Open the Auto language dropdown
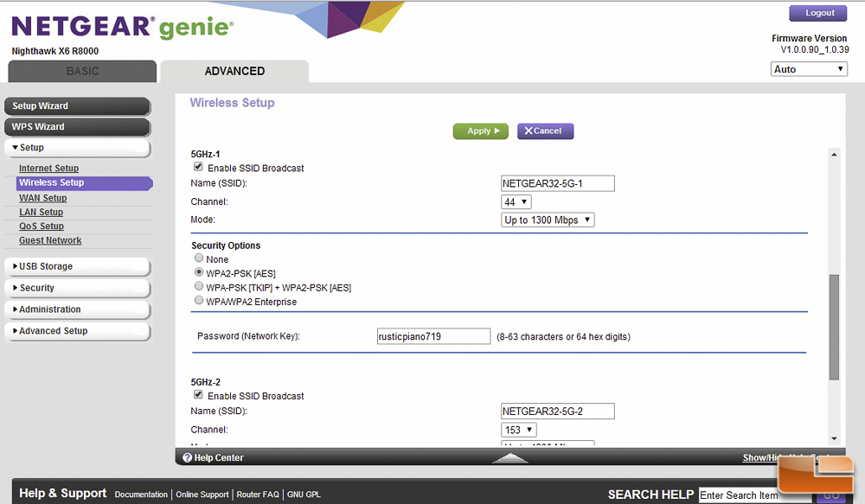Viewport: 865px width, 504px height. (x=809, y=69)
